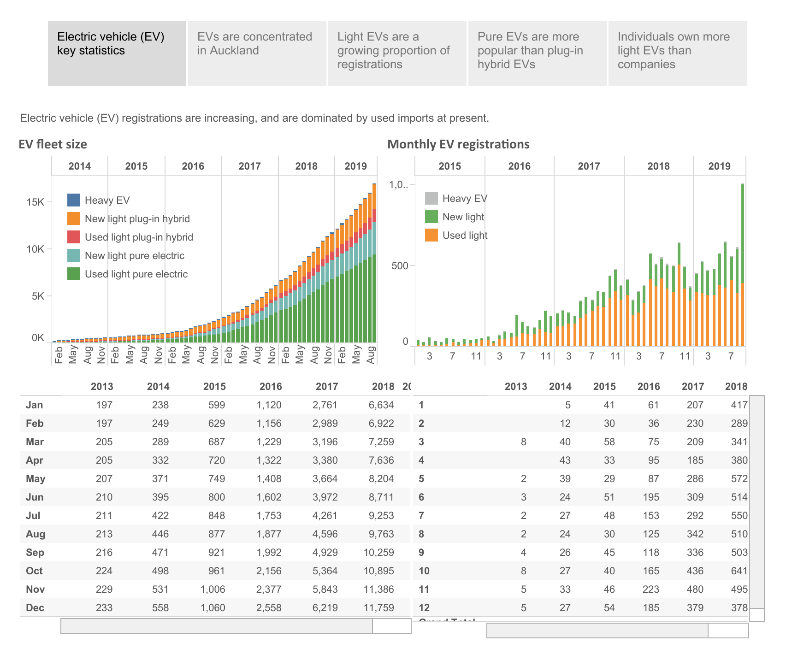The image size is (792, 672).
Task: Select the Dec row label in fleet table
Action: [35, 608]
